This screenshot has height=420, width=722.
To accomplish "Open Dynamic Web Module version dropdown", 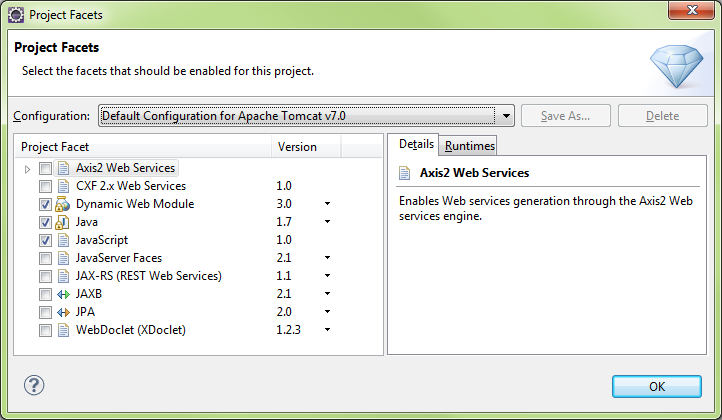I will [x=327, y=204].
